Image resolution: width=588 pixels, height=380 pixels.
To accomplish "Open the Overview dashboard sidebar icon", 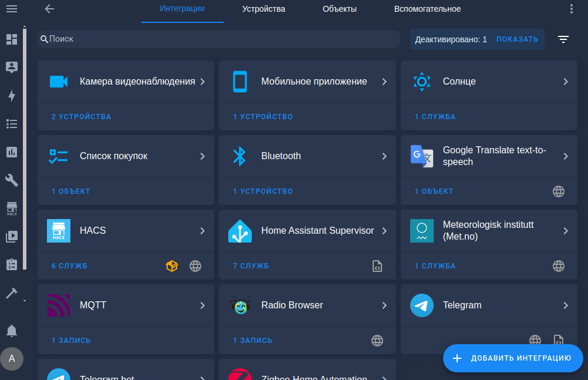I will [x=12, y=39].
